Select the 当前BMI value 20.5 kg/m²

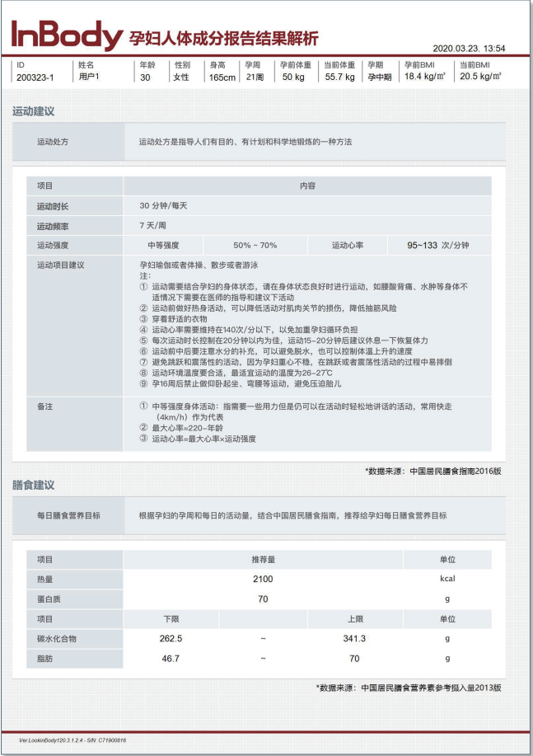[x=480, y=76]
